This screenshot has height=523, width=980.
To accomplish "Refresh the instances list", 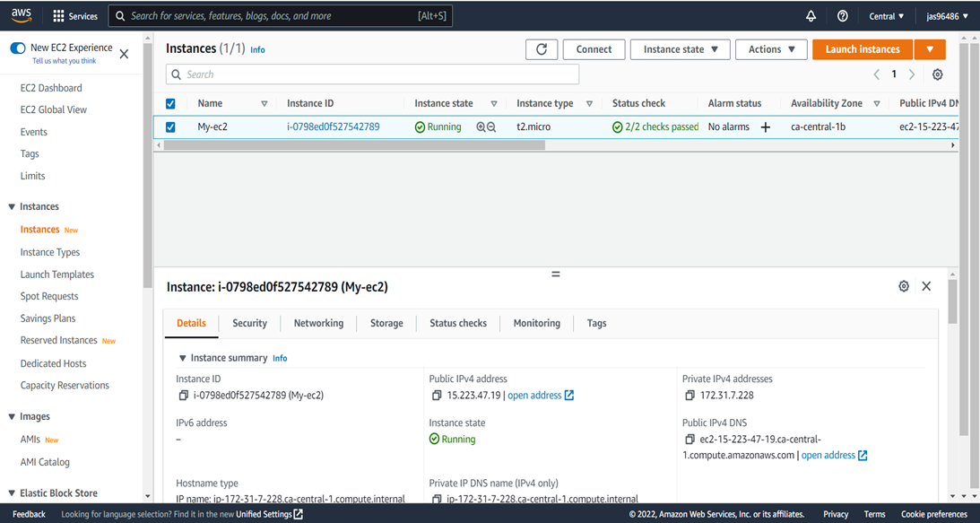I will (x=542, y=49).
